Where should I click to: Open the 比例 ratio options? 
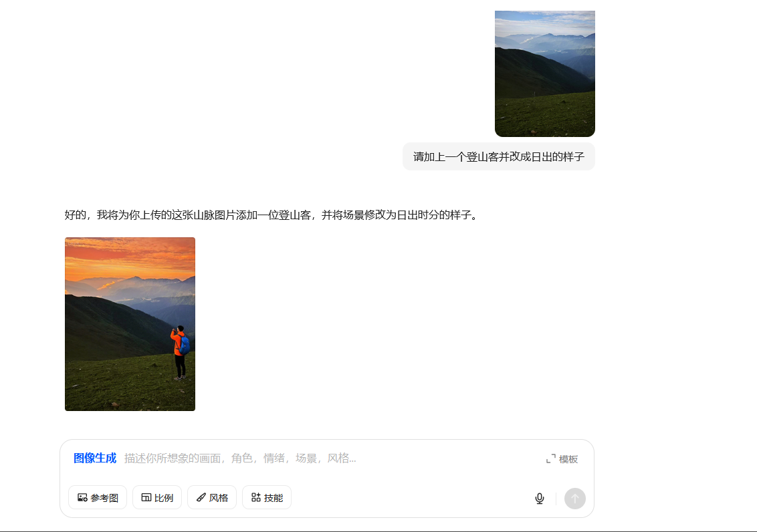point(157,497)
